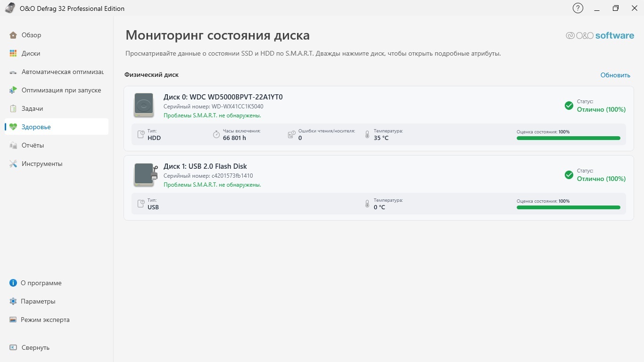Click the health progress bar of Диск 1

point(569,207)
